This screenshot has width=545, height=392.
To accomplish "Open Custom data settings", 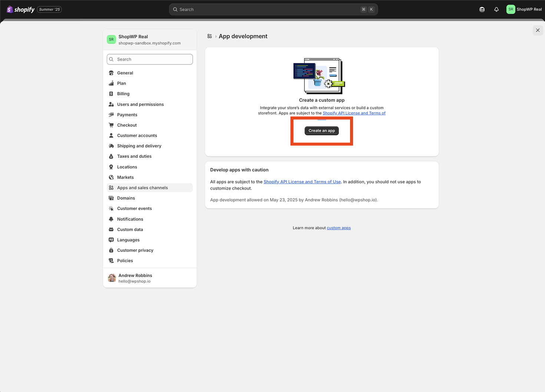I will (x=150, y=230).
